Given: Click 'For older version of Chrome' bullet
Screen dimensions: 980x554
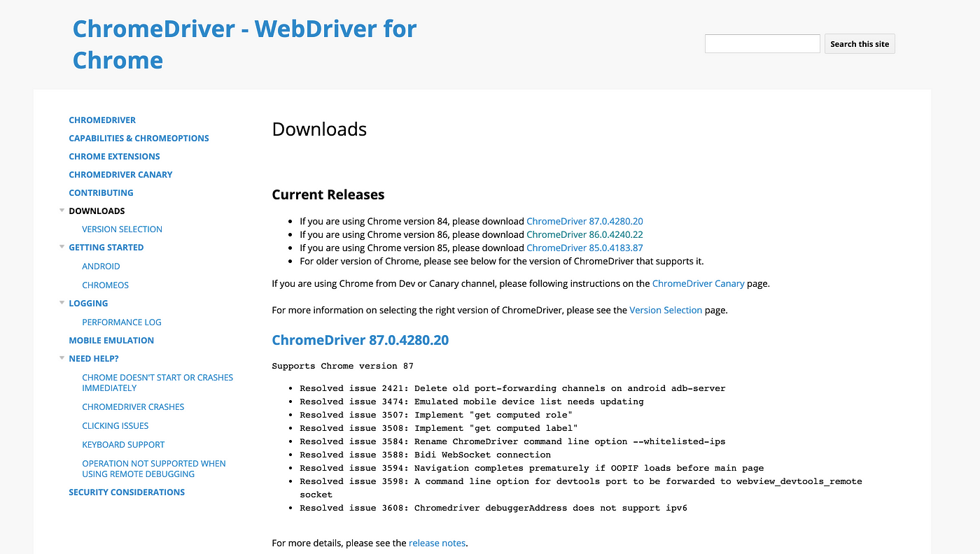Looking at the screenshot, I should point(502,261).
